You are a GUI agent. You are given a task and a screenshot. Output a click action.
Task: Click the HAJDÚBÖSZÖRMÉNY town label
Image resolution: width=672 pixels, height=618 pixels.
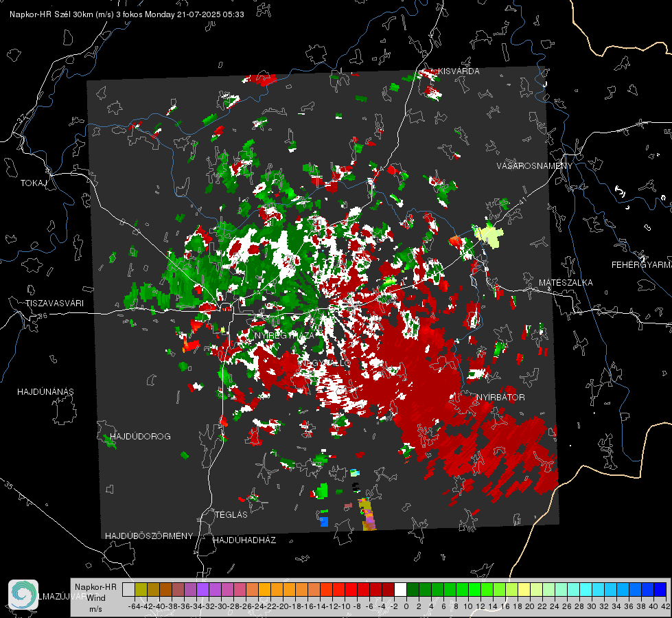point(149,536)
